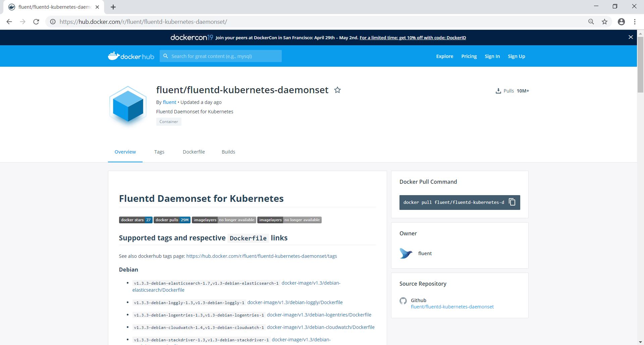This screenshot has width=644, height=345.
Task: Select the fluent/fluentd-kubernetes-daemonset browser tab
Action: [54, 7]
